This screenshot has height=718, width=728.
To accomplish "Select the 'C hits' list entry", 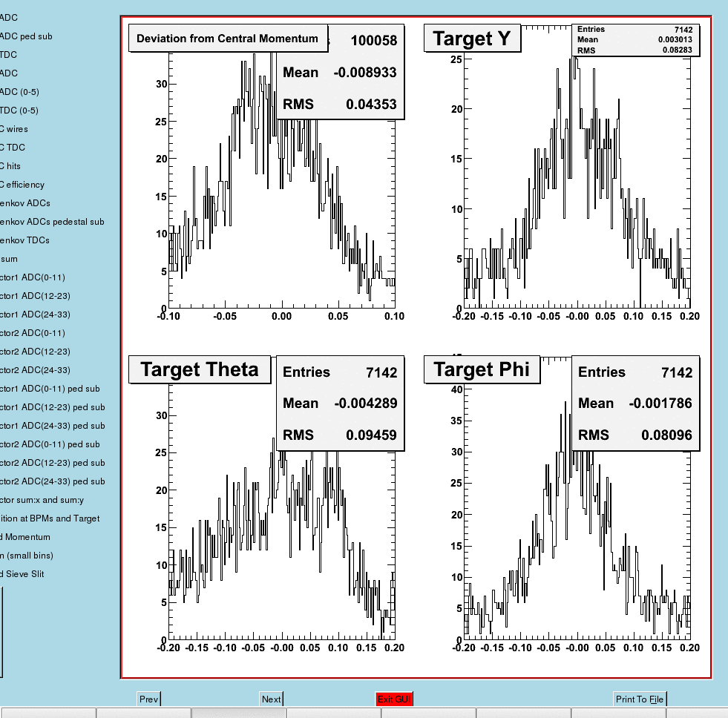I will 10,166.
